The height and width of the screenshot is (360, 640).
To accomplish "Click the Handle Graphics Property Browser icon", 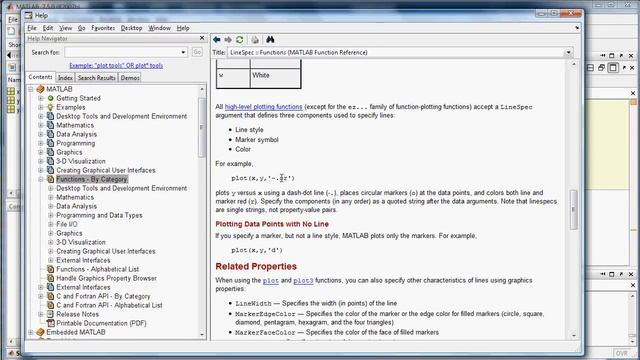I will [x=50, y=278].
